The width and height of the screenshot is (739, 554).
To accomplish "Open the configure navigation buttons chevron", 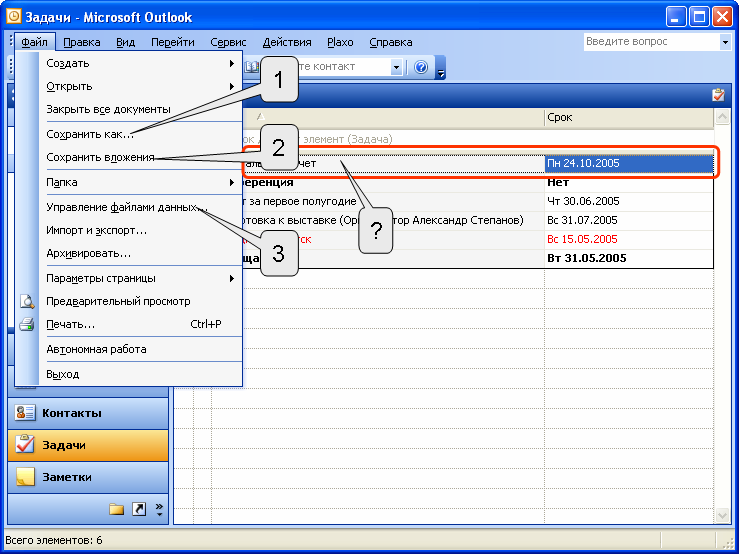I will (159, 509).
